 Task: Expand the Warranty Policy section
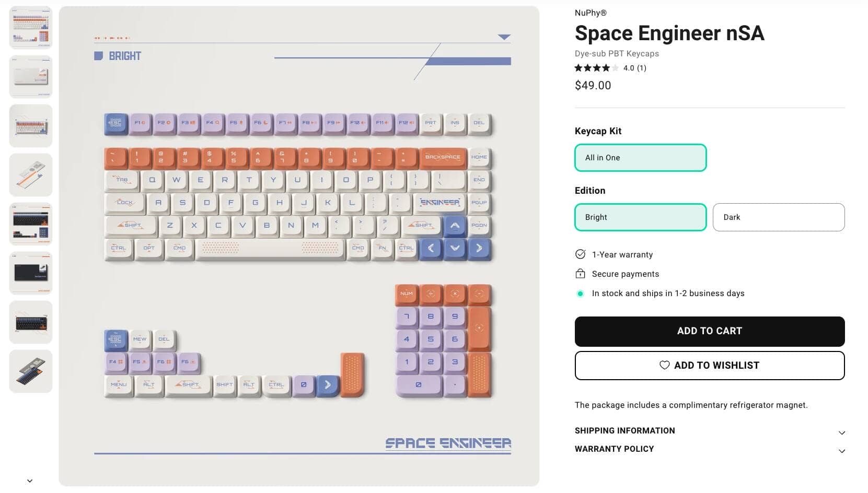pos(709,449)
